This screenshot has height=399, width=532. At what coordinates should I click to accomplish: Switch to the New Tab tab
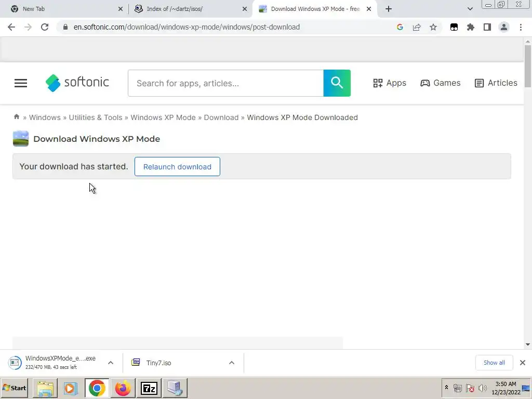[64, 9]
